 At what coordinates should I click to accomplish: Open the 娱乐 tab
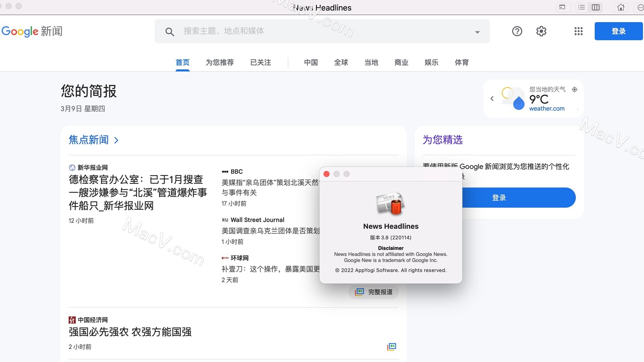pos(432,62)
